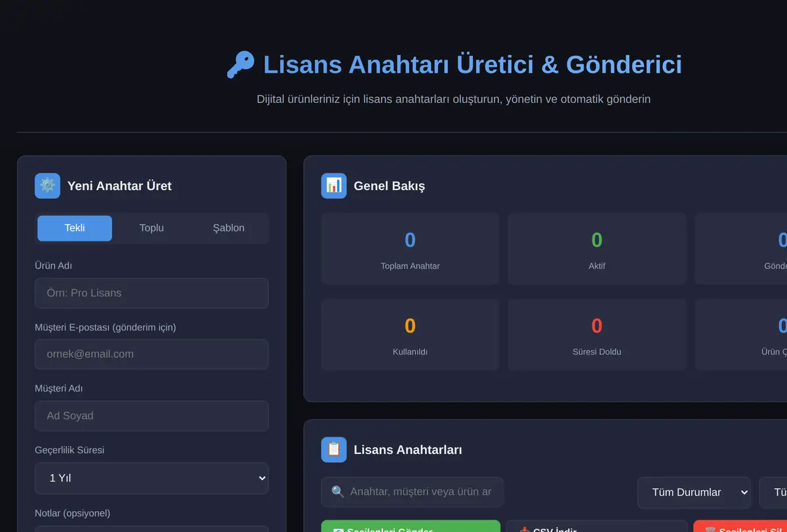Click the Genel Bakış panel title

pos(389,186)
